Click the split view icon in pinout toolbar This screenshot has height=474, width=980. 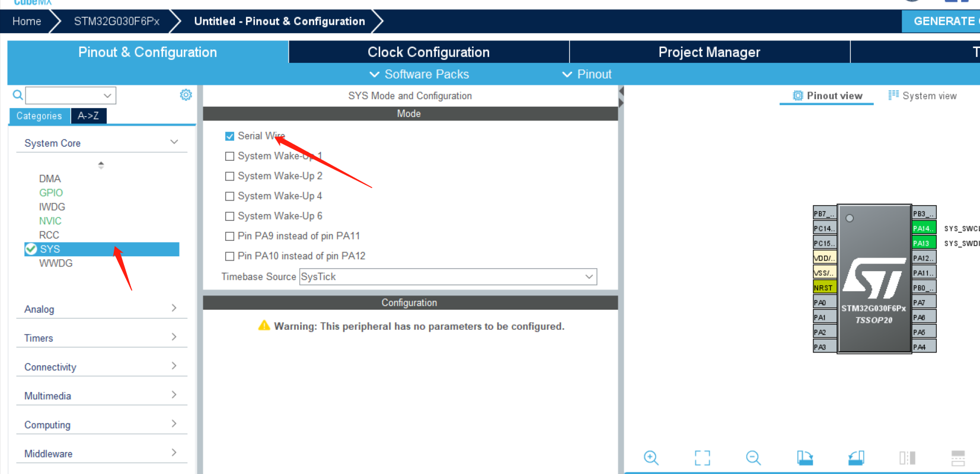pos(907,457)
